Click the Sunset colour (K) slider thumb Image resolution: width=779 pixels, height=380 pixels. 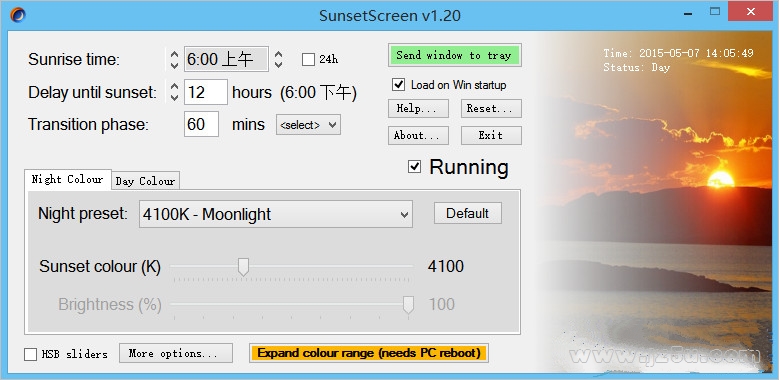click(x=243, y=267)
